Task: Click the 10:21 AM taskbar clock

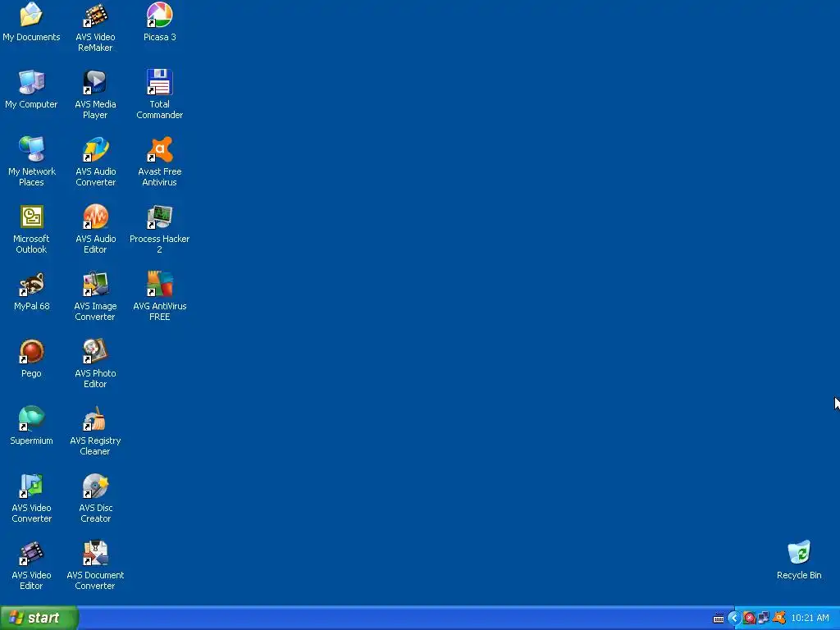Action: (810, 619)
